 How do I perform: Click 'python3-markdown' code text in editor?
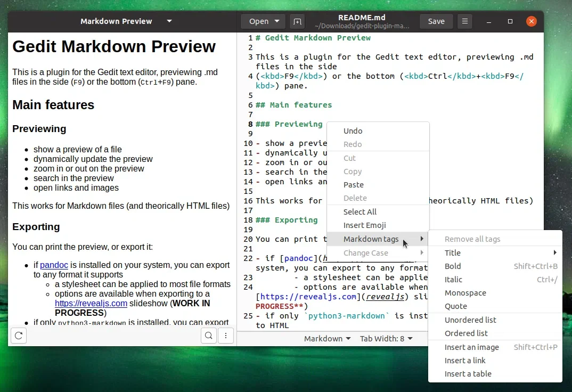pos(346,316)
